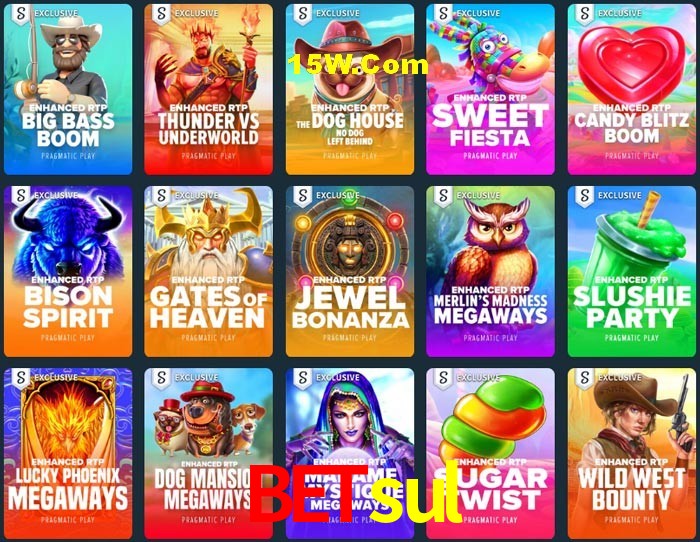Click the Exclusive shield badge on Big Bass Boom

click(21, 13)
